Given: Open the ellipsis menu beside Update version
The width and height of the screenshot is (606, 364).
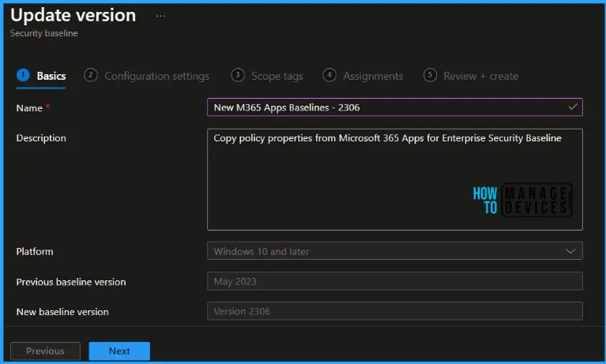Looking at the screenshot, I should tap(160, 16).
